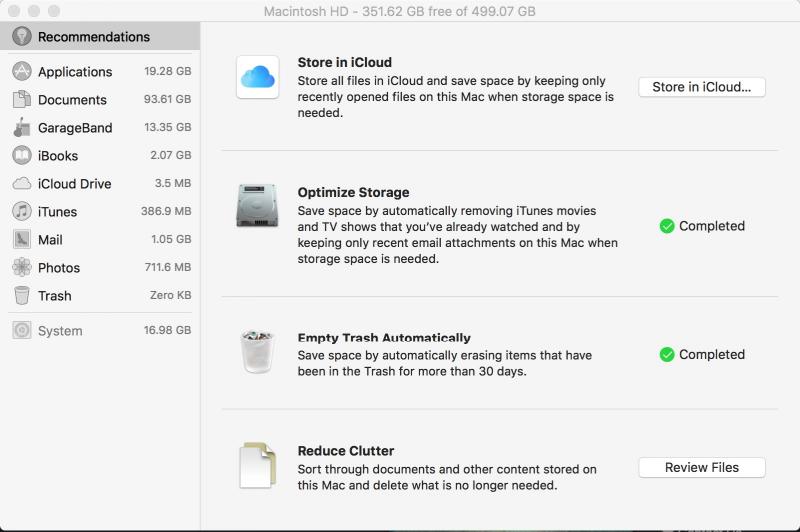Click the Photos flower icon
This screenshot has width=800, height=532.
pyautogui.click(x=21, y=267)
